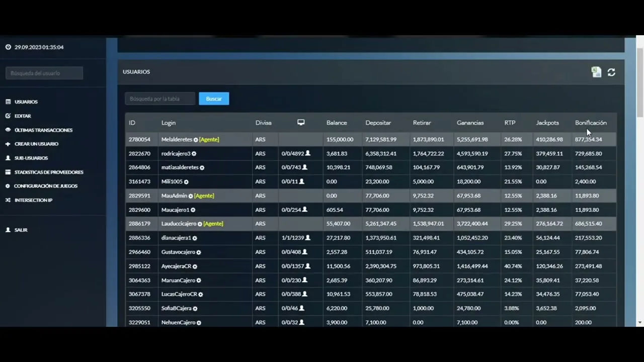Sort by Jackpots column header

tap(547, 123)
